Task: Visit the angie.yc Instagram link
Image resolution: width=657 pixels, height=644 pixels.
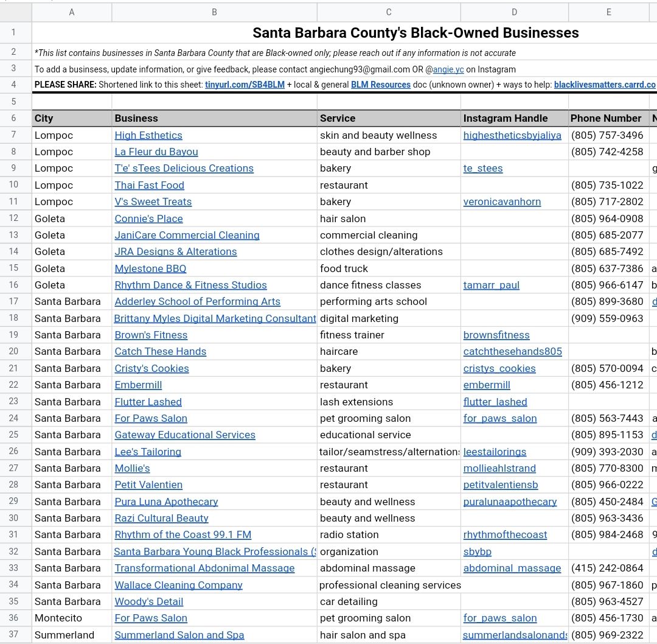Action: click(x=448, y=69)
